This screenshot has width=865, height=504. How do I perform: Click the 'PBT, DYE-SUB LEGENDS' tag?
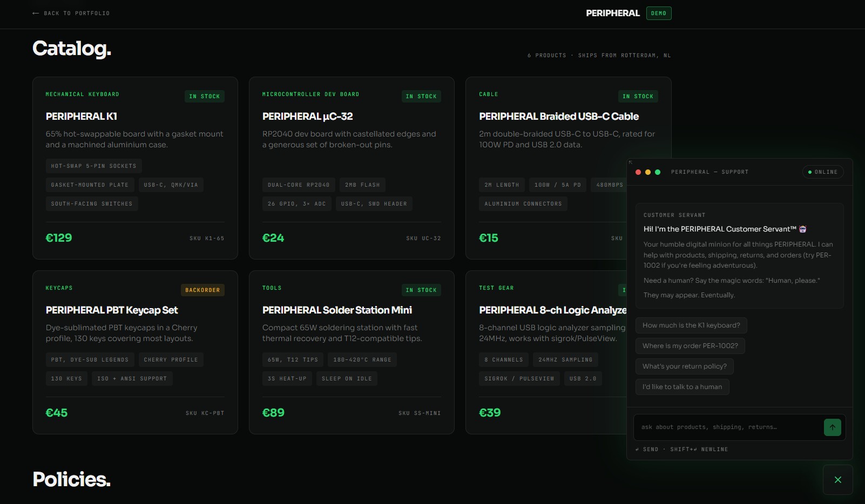coord(90,360)
